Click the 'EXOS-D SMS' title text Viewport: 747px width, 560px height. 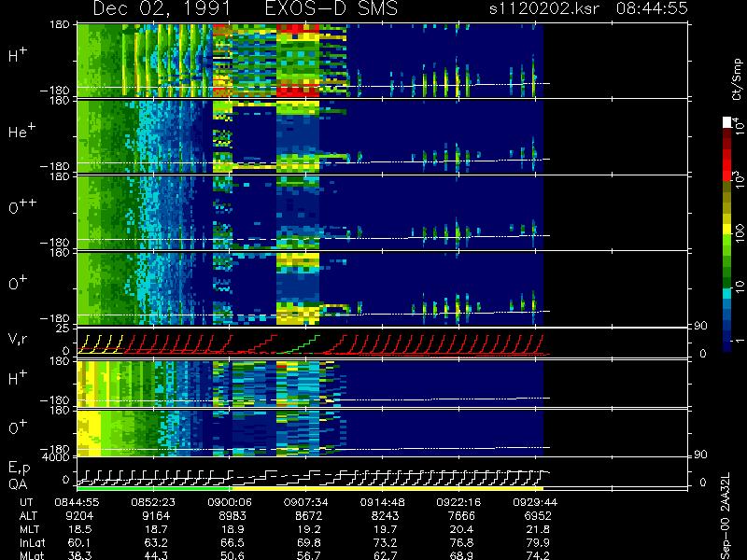tap(331, 8)
